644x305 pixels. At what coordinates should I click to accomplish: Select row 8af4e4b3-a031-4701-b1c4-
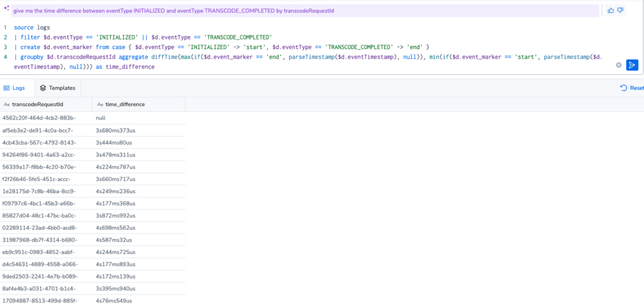92,288
